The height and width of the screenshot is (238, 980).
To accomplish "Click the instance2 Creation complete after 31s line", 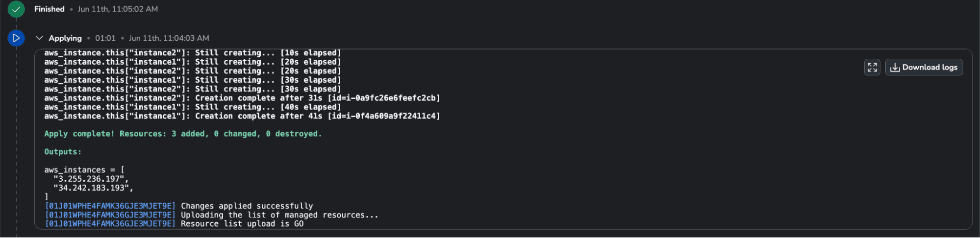I will click(x=242, y=98).
